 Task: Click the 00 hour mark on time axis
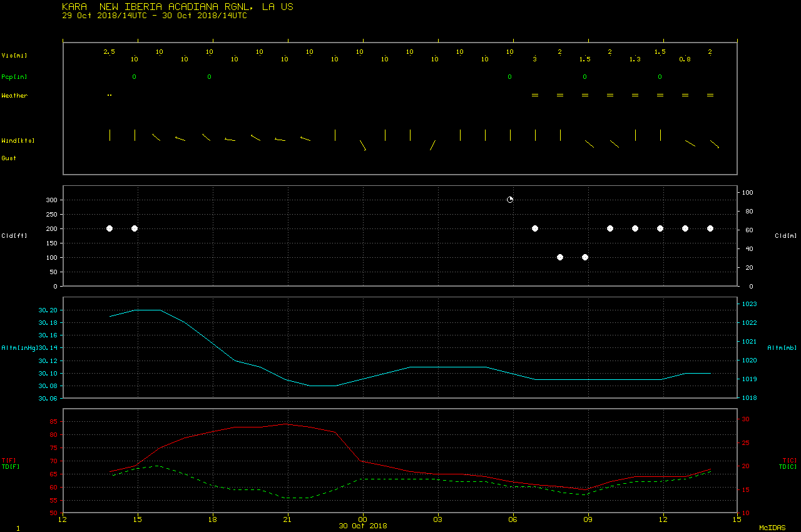coord(363,519)
